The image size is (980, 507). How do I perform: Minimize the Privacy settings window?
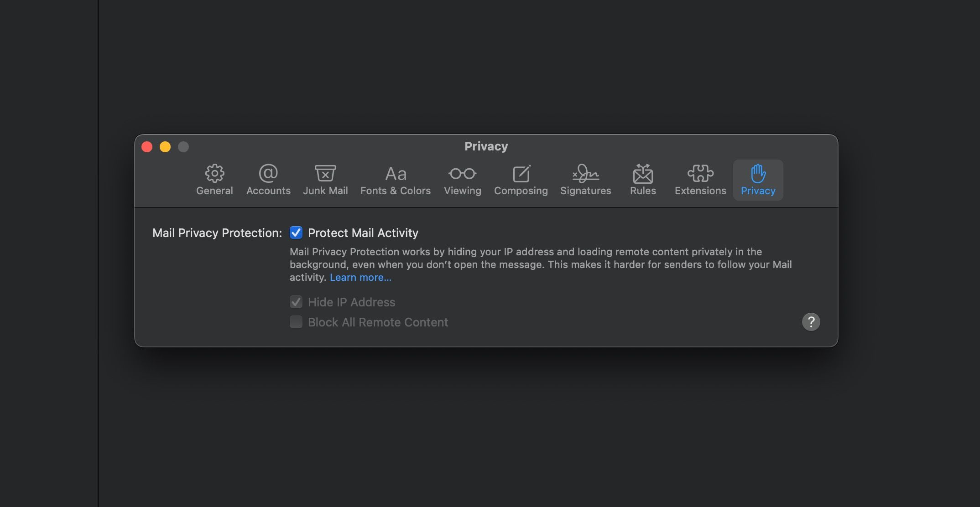pyautogui.click(x=165, y=147)
